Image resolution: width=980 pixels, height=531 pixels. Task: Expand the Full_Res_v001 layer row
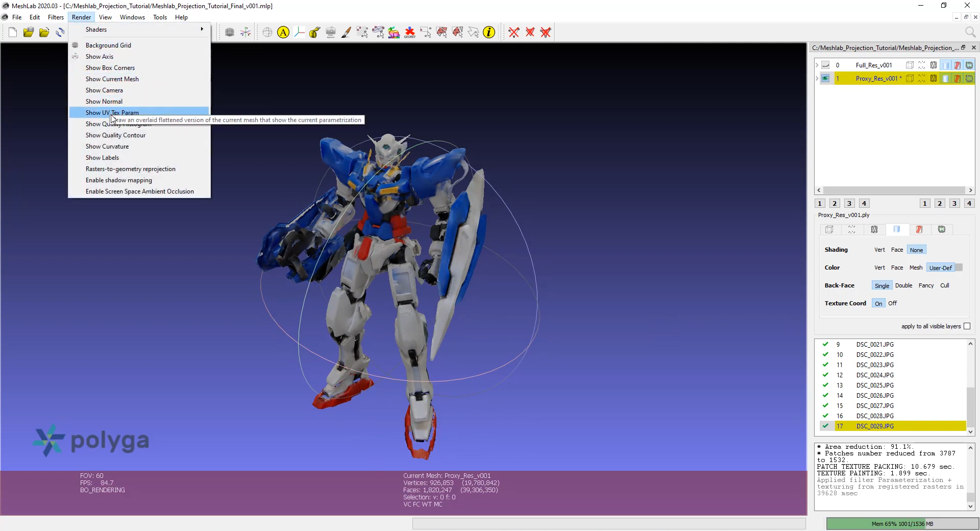(817, 65)
